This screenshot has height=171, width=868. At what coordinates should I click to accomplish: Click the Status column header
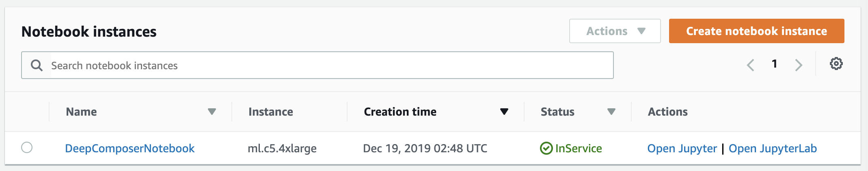tap(557, 112)
